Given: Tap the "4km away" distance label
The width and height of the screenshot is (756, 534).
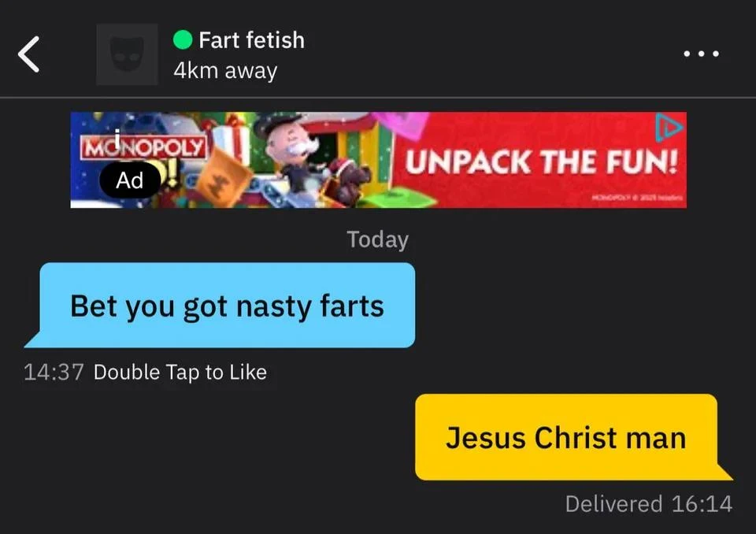Looking at the screenshot, I should pyautogui.click(x=225, y=70).
